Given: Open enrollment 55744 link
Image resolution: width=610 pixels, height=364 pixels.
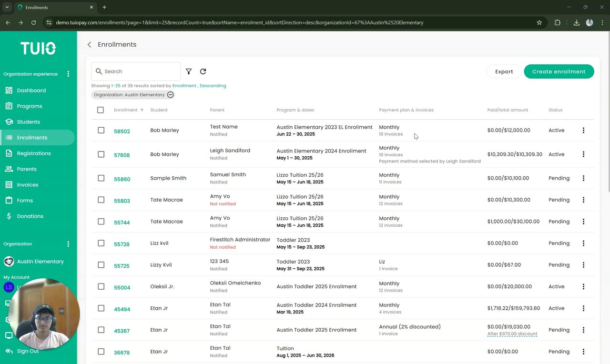Looking at the screenshot, I should pyautogui.click(x=122, y=222).
